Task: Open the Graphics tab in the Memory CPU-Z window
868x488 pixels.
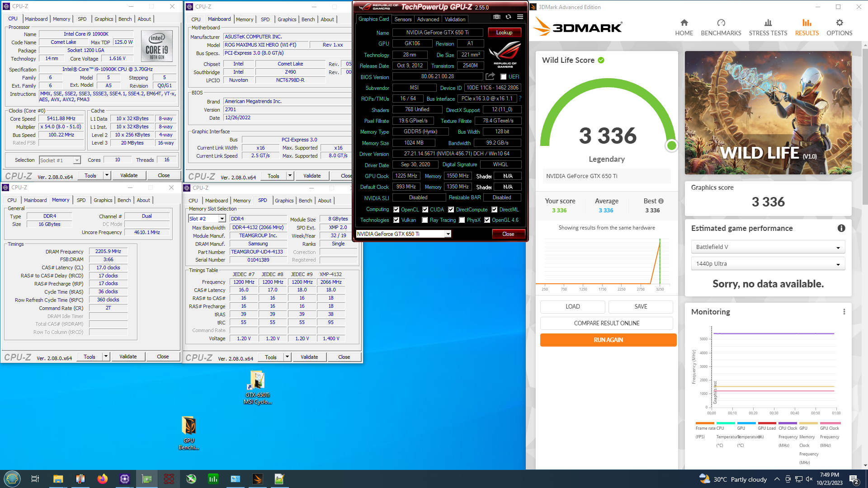Action: pos(103,200)
